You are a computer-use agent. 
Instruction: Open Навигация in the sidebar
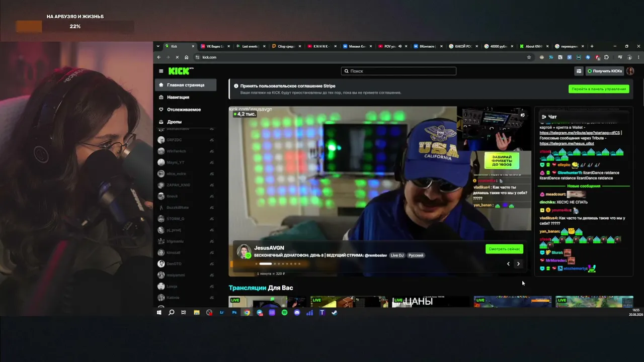tap(186, 97)
